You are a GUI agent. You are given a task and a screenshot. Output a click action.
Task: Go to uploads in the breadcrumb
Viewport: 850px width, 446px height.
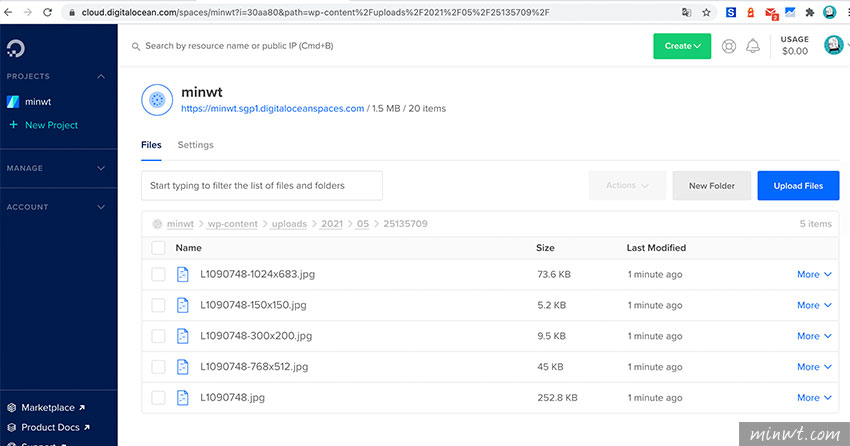[x=289, y=224]
